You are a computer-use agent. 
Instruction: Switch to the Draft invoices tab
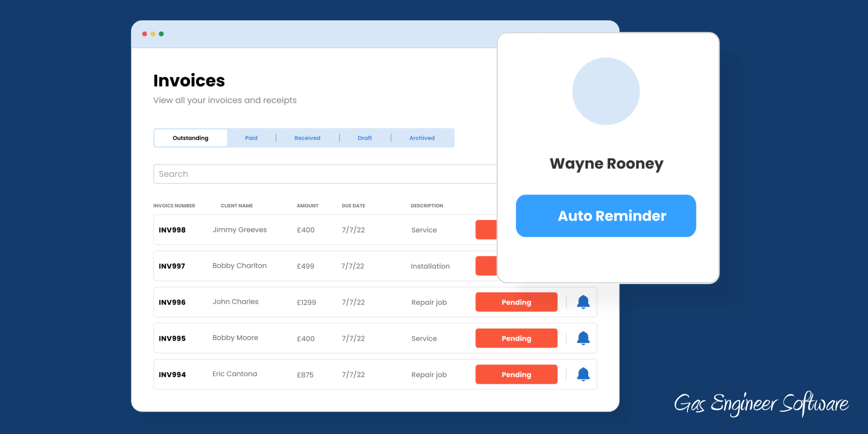[365, 138]
